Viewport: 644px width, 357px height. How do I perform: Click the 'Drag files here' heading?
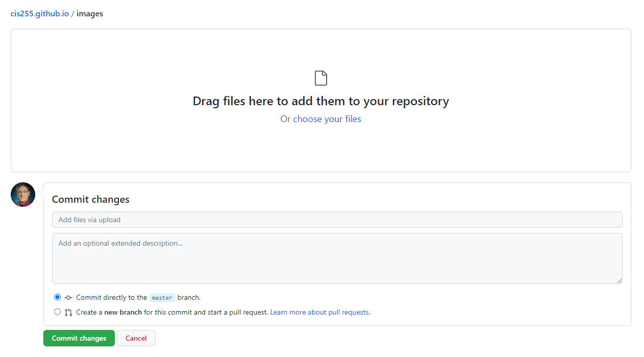320,101
